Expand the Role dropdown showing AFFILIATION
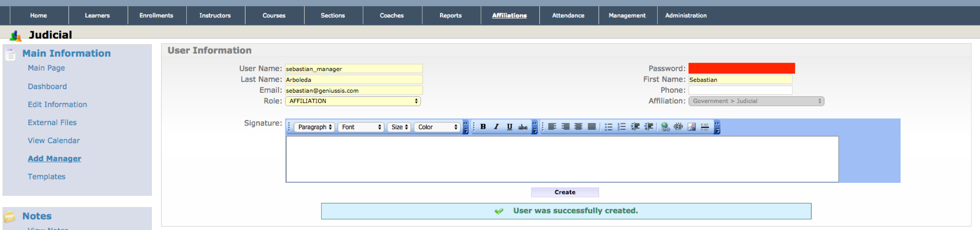The height and width of the screenshot is (230, 980). coord(353,101)
